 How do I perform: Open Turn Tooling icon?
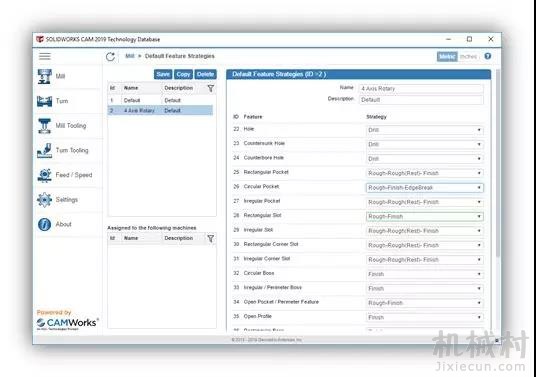45,150
